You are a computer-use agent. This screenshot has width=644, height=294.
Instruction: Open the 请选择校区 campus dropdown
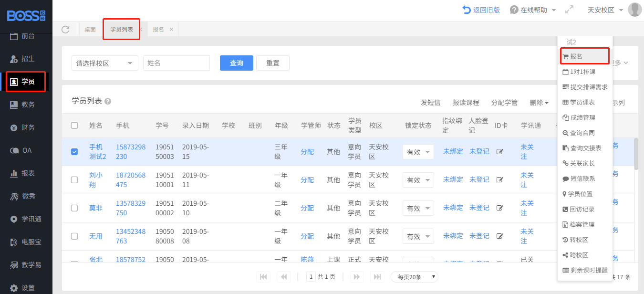point(105,63)
